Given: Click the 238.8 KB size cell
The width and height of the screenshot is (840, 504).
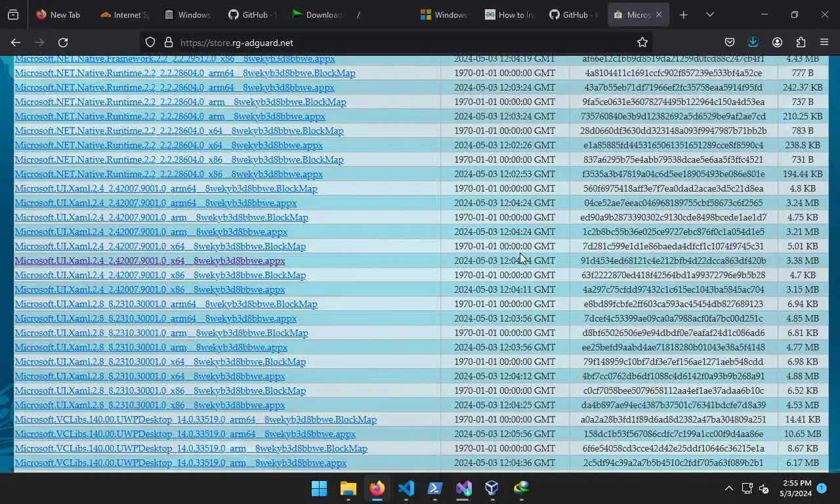Looking at the screenshot, I should (802, 145).
